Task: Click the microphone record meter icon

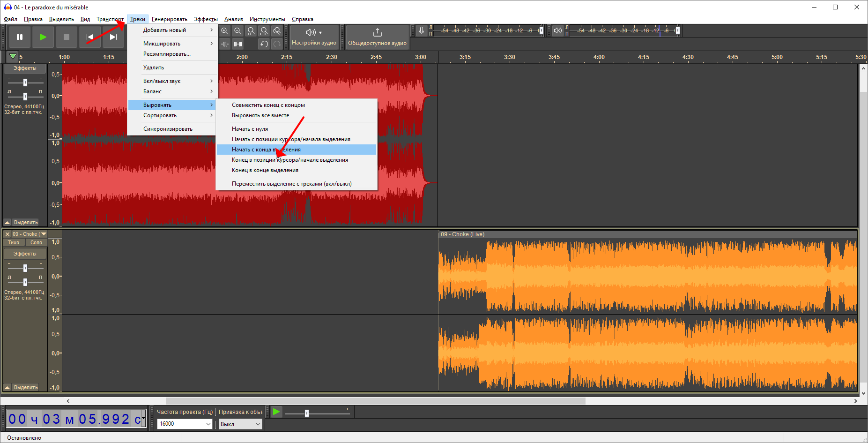Action: (422, 30)
